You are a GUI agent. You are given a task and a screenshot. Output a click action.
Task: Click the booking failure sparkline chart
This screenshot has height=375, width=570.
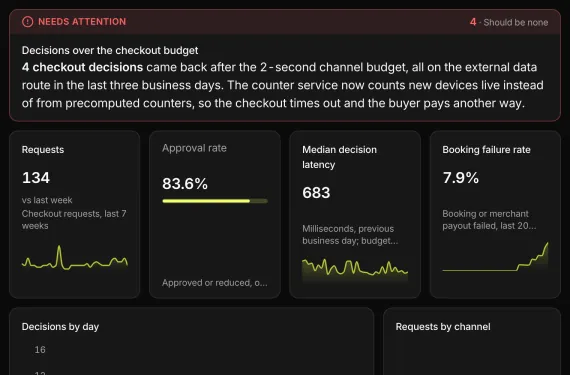(x=495, y=257)
